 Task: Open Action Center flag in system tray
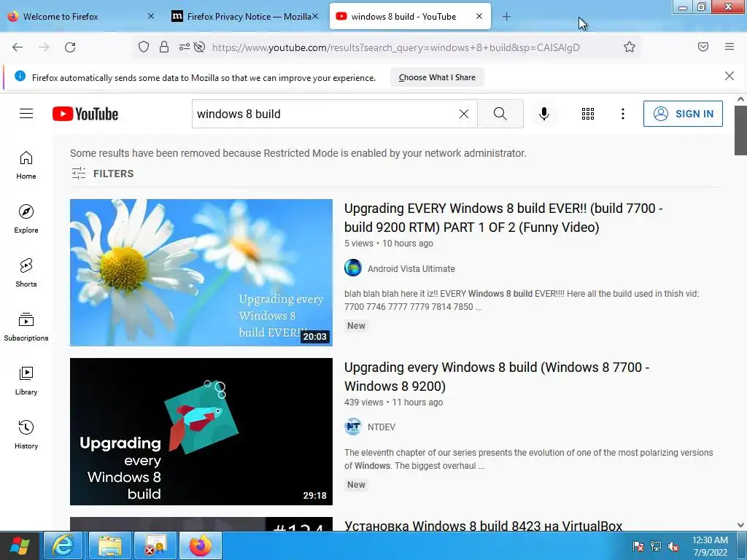point(638,547)
